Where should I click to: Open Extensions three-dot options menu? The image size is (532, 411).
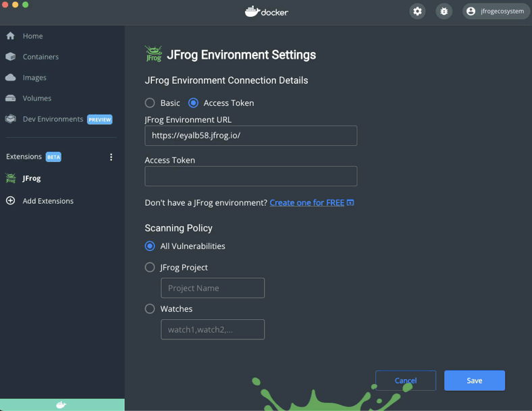[111, 157]
